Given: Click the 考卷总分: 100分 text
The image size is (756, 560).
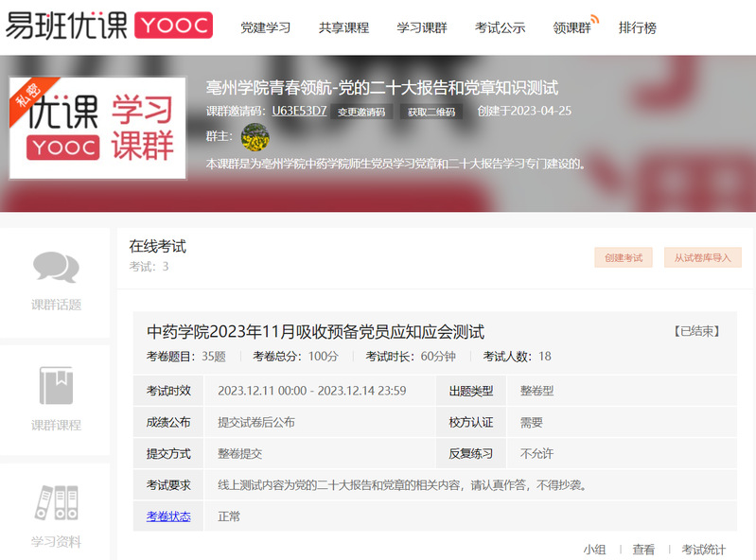Looking at the screenshot, I should pyautogui.click(x=295, y=357).
